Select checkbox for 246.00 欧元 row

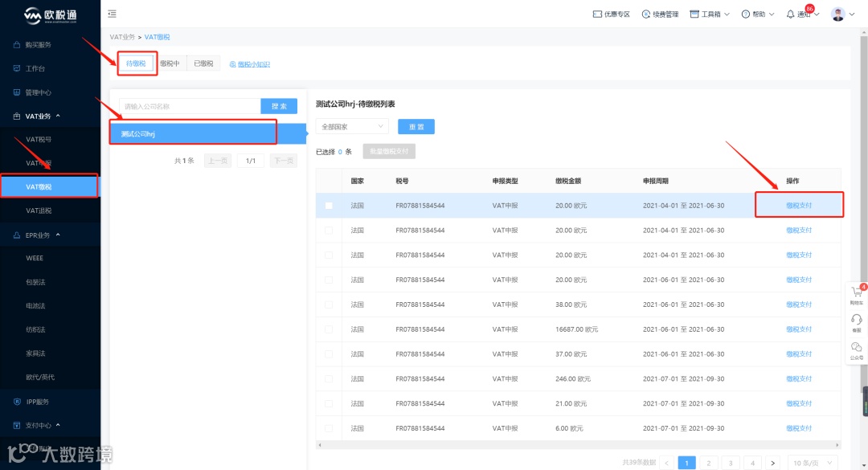[329, 379]
